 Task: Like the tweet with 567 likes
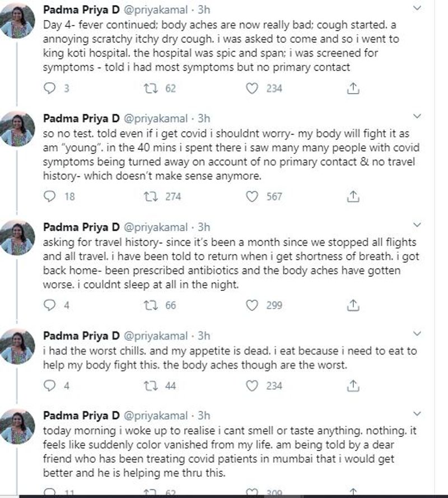click(x=253, y=197)
